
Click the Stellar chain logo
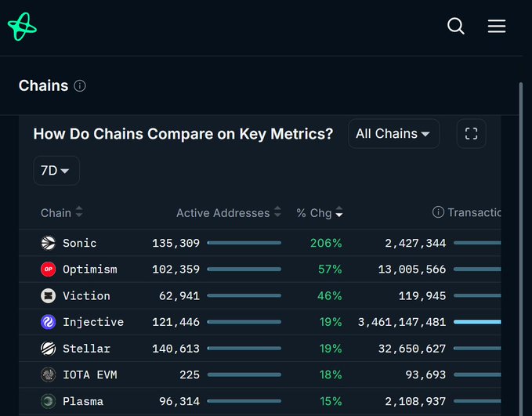pyautogui.click(x=48, y=349)
